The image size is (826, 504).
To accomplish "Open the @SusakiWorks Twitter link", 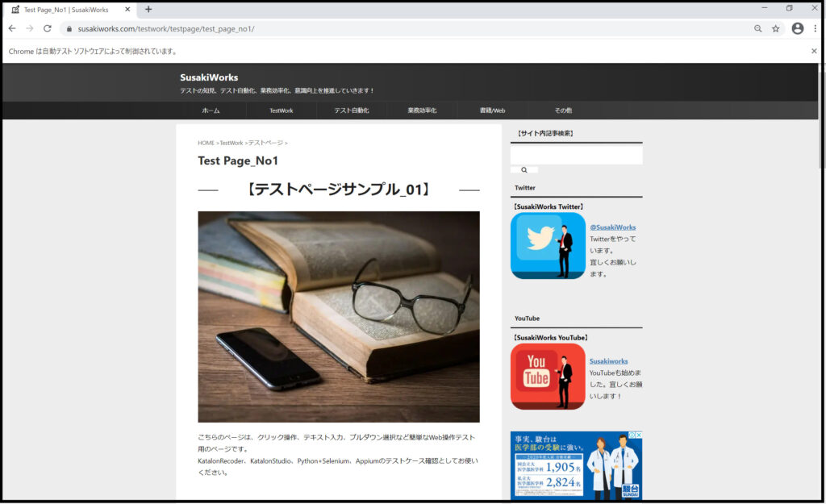I will coord(613,227).
